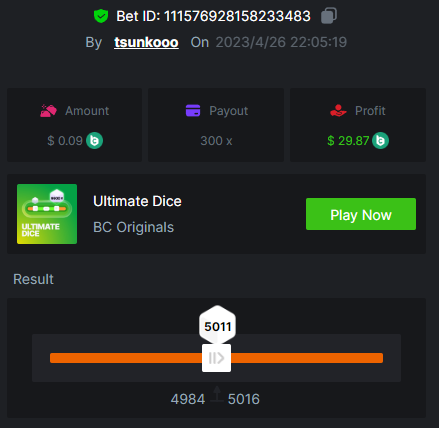Click the dice slider handle
Image resolution: width=439 pixels, height=428 pixels.
tap(216, 358)
